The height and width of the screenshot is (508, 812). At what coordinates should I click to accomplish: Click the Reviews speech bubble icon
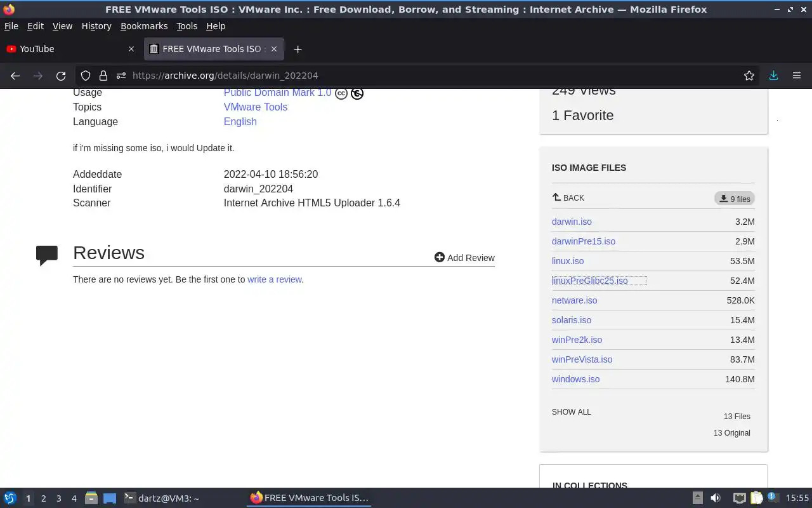point(47,255)
